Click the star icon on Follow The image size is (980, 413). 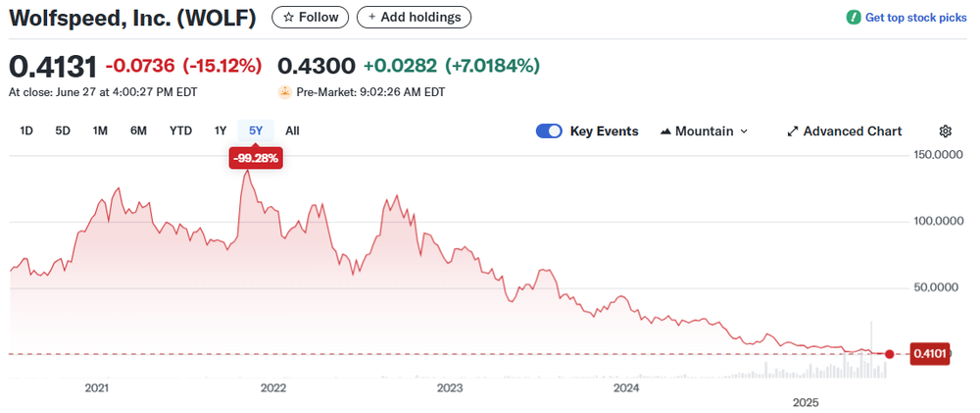(287, 18)
